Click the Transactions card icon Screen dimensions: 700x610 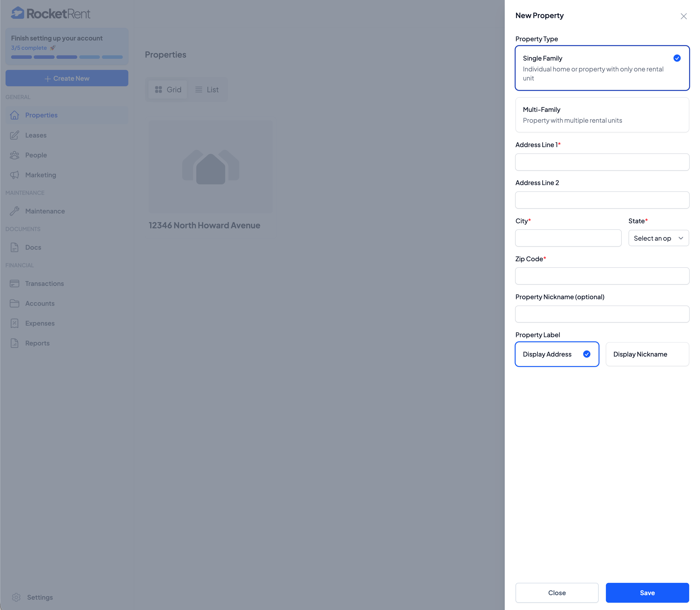[x=14, y=284]
